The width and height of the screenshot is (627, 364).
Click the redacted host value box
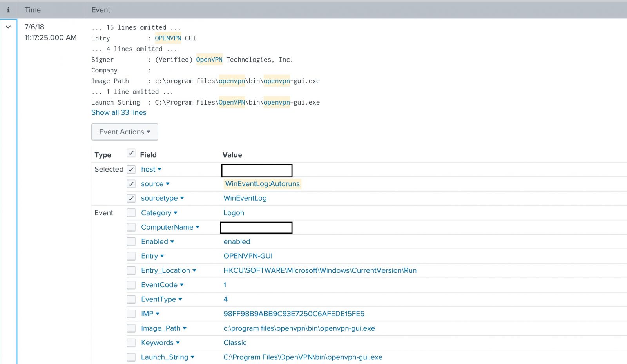point(257,171)
